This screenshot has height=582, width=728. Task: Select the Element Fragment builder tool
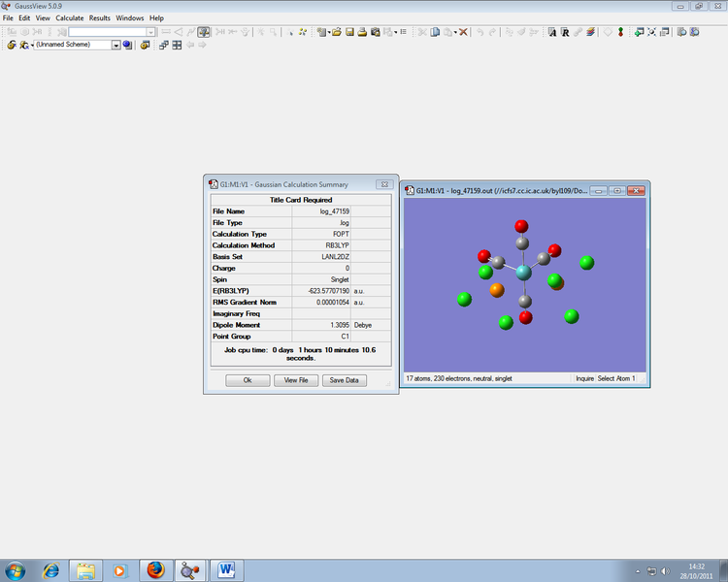coord(12,32)
